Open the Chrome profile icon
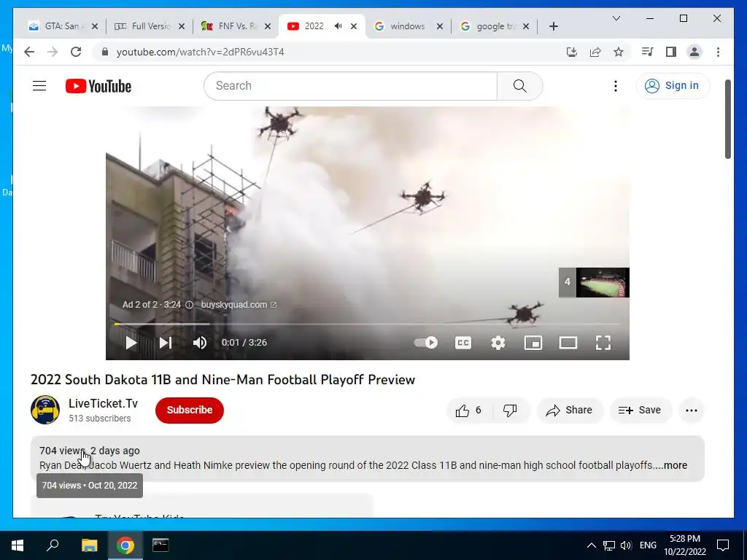Screen dimensions: 747x560 pyautogui.click(x=694, y=52)
